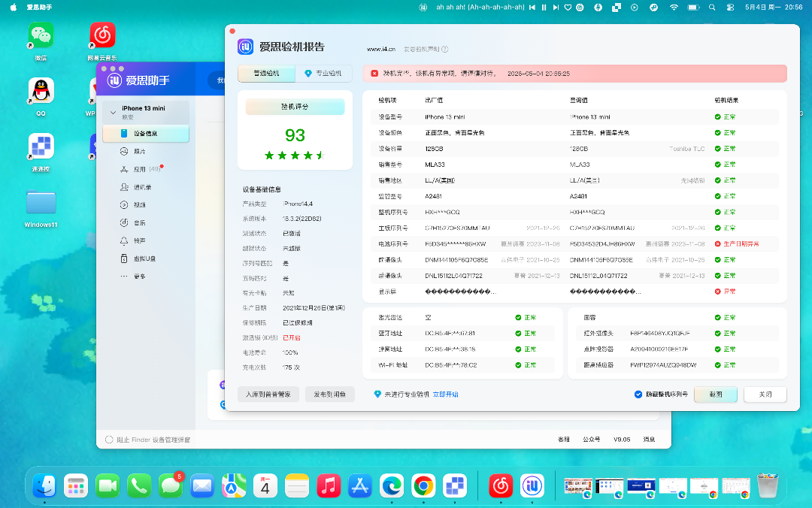Switch to the 普通验机 tab
The width and height of the screenshot is (812, 508).
coord(266,74)
